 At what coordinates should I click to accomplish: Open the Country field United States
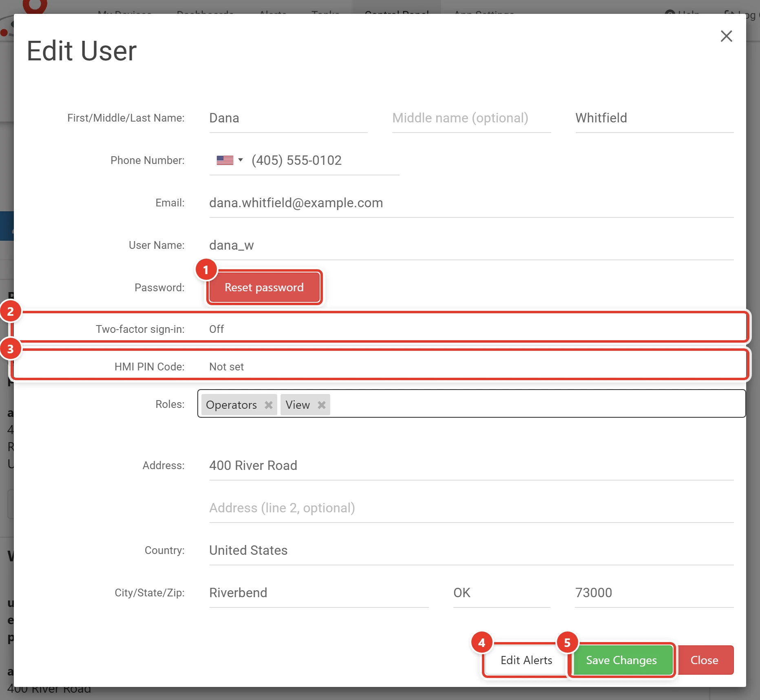[x=471, y=551]
